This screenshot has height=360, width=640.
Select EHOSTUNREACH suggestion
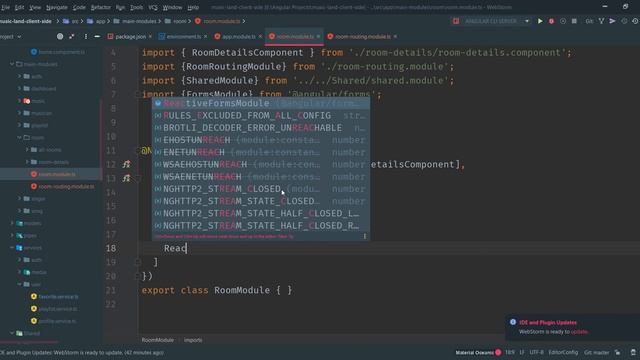(261, 140)
